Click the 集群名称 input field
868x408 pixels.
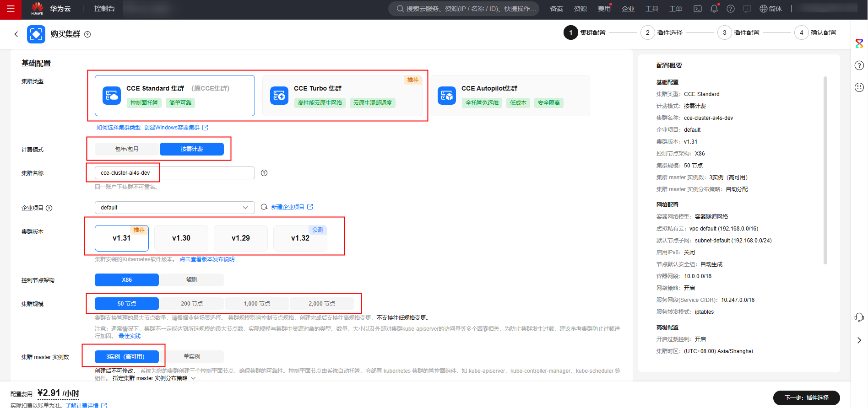[x=175, y=173]
